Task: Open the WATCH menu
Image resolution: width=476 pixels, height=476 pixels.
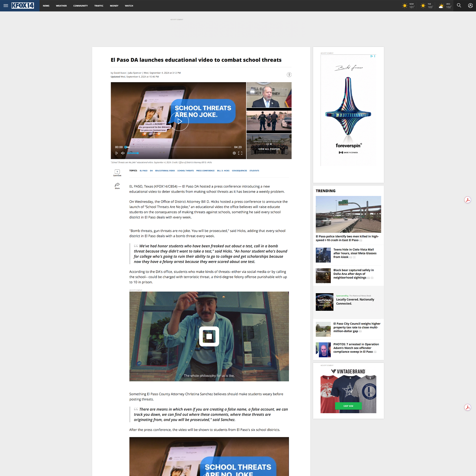Action: point(129,6)
